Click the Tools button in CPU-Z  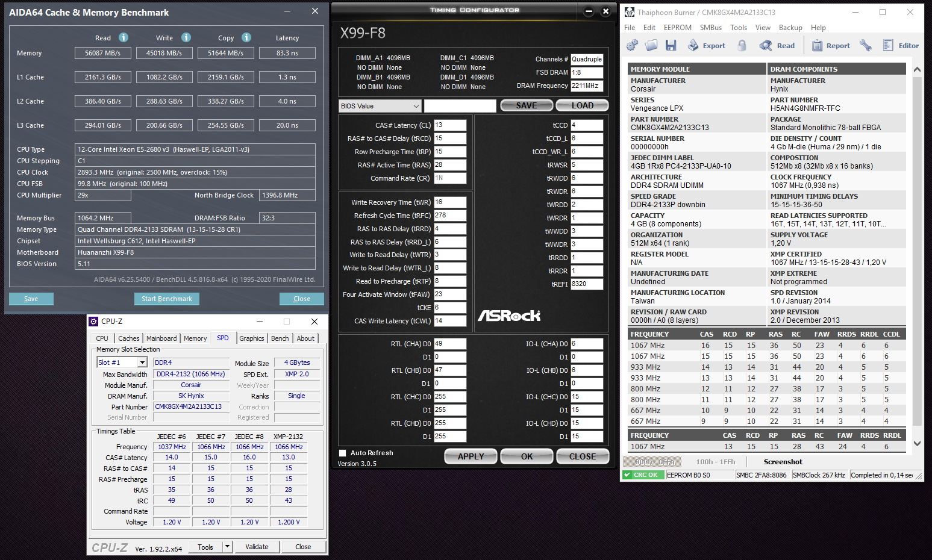coord(205,547)
